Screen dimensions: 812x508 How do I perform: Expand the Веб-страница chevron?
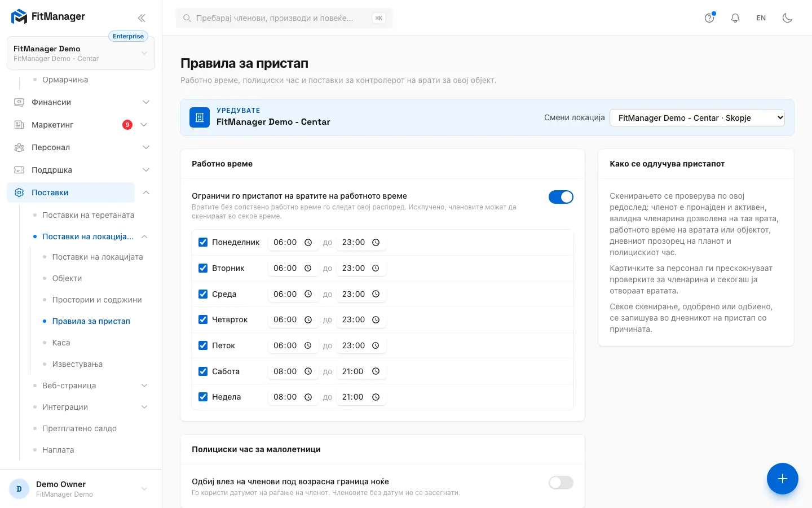point(144,386)
